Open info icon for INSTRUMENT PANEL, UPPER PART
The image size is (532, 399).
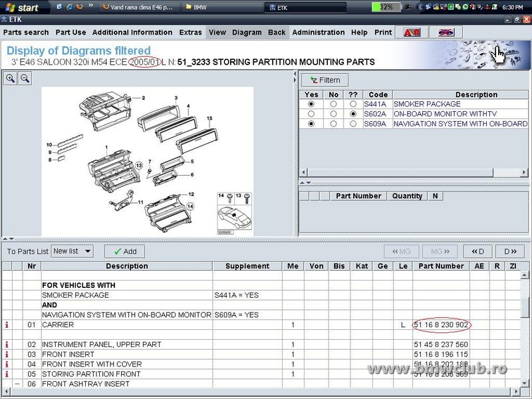pos(7,344)
